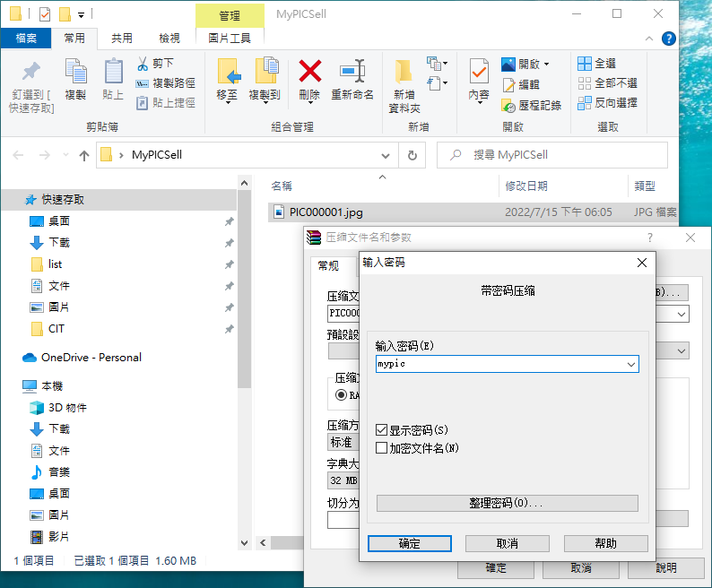Click the red Delete (刪除) icon in ribbon
712x588 pixels.
point(310,72)
